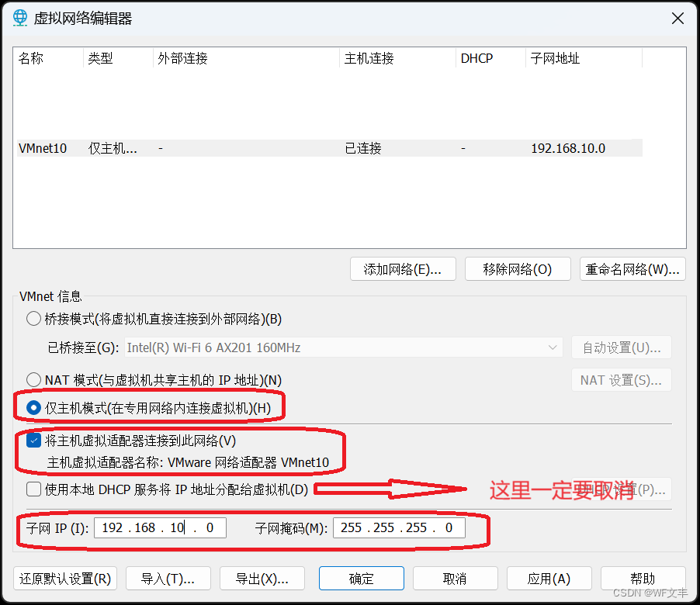Click NAT 设置(S) button
The height and width of the screenshot is (605, 700).
tap(621, 379)
